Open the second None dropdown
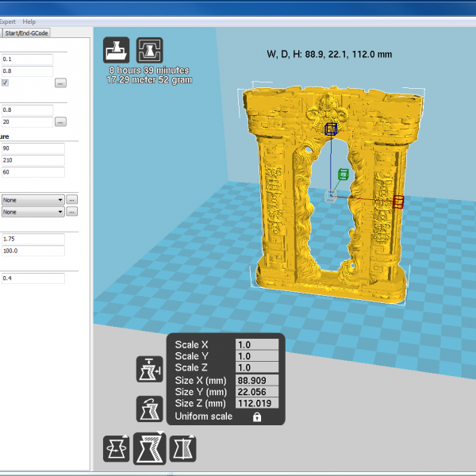The height and width of the screenshot is (476, 476). (x=33, y=212)
